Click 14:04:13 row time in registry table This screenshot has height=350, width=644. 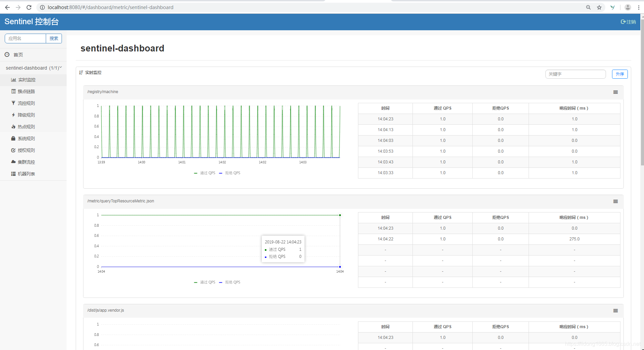385,130
